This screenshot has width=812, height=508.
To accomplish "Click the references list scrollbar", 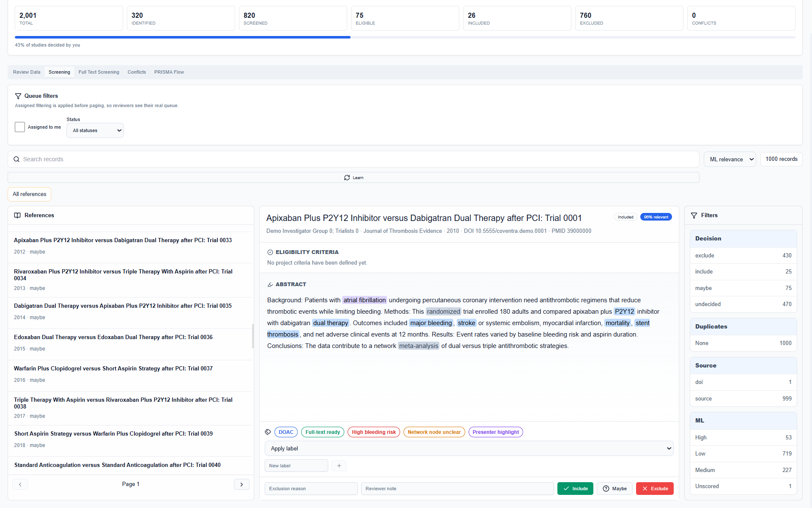I will pyautogui.click(x=253, y=336).
